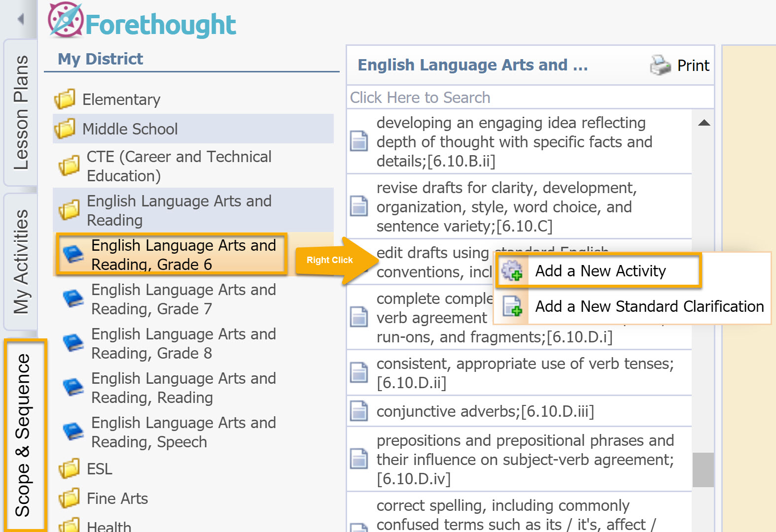Select standard 'developing an engaging idea' 6.10.B.ii
776x532 pixels.
click(519, 141)
